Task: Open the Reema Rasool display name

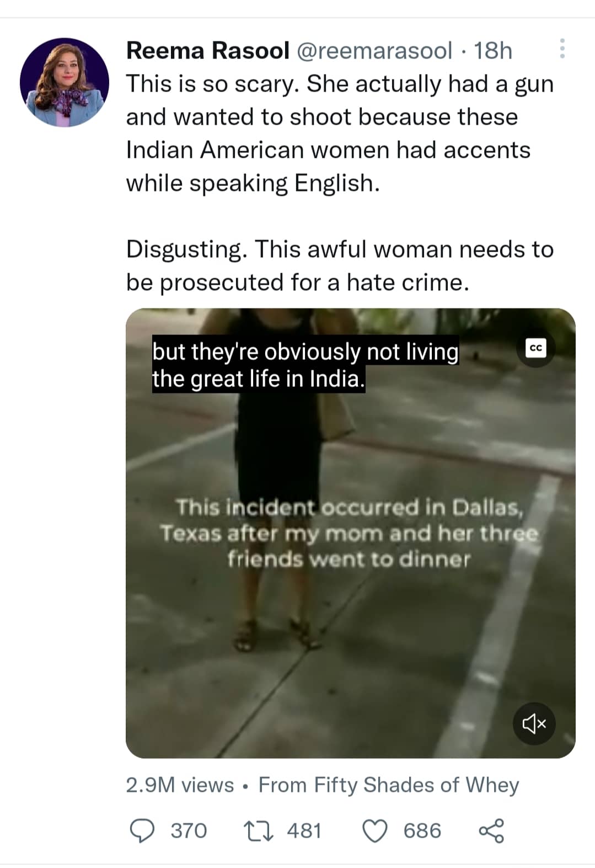Action: 208,51
